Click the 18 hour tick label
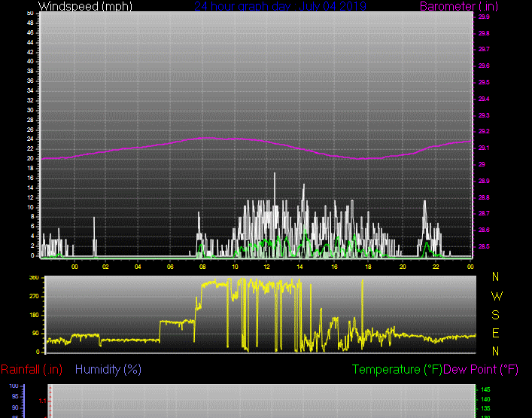This screenshot has height=418, width=532. 367,267
